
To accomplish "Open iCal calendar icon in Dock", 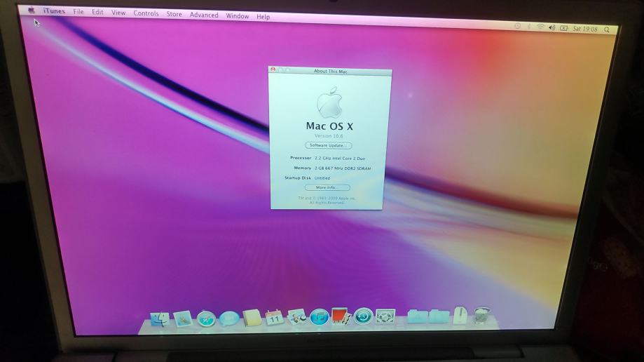I will click(x=275, y=317).
